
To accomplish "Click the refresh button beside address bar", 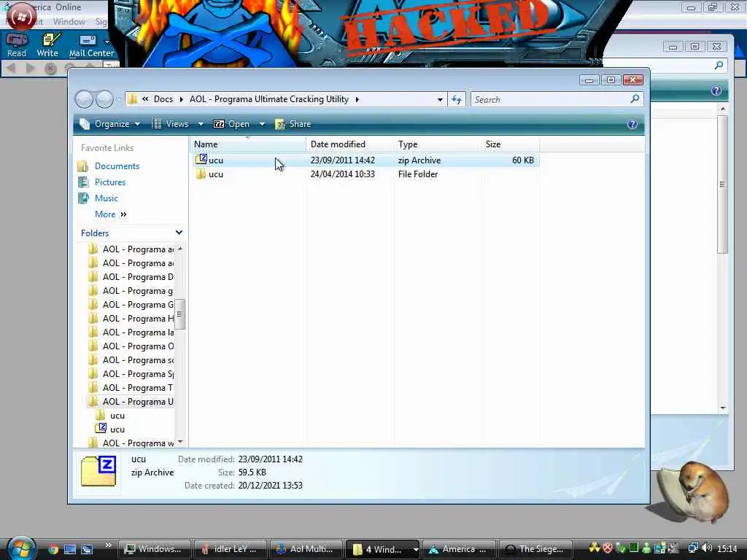I will point(457,99).
